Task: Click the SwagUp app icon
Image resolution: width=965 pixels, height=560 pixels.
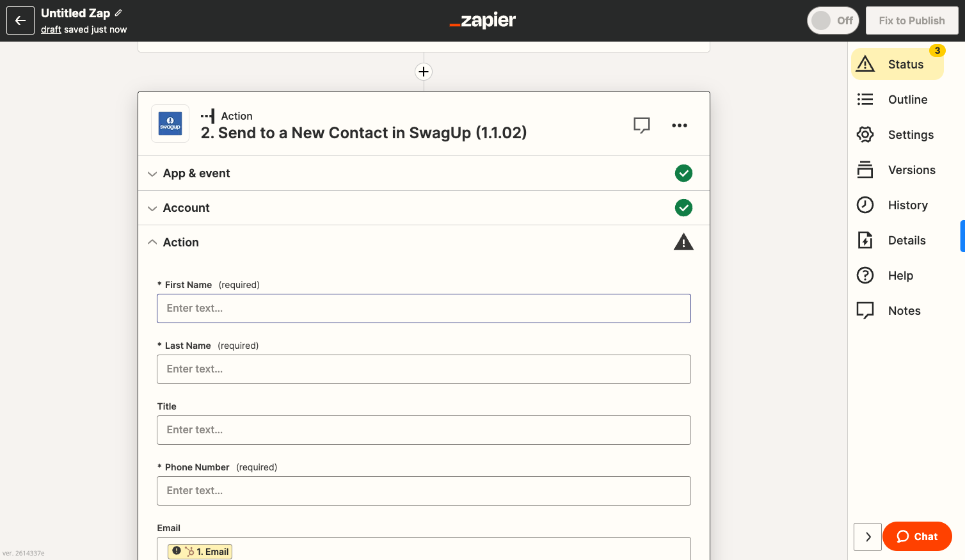Action: [170, 124]
